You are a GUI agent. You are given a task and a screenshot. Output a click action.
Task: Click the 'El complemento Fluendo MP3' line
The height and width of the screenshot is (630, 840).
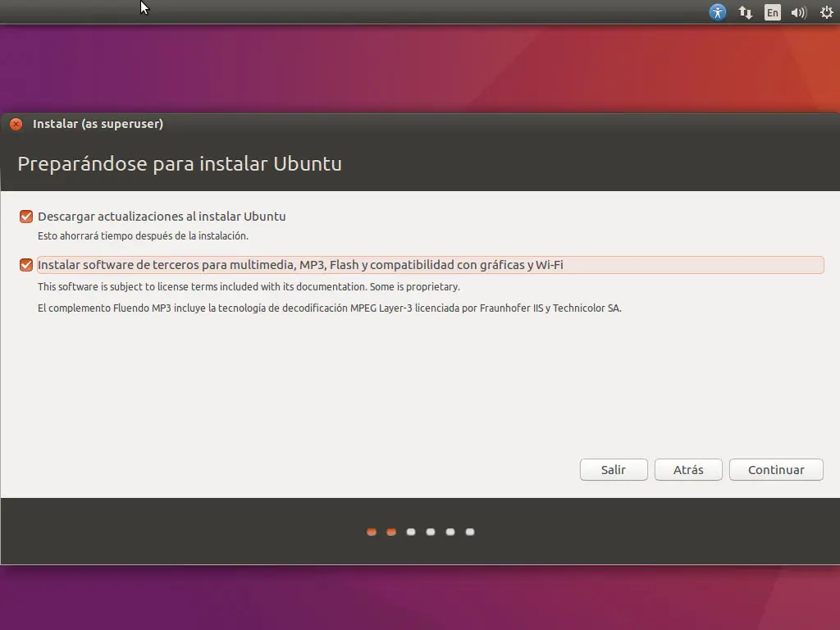pos(330,308)
